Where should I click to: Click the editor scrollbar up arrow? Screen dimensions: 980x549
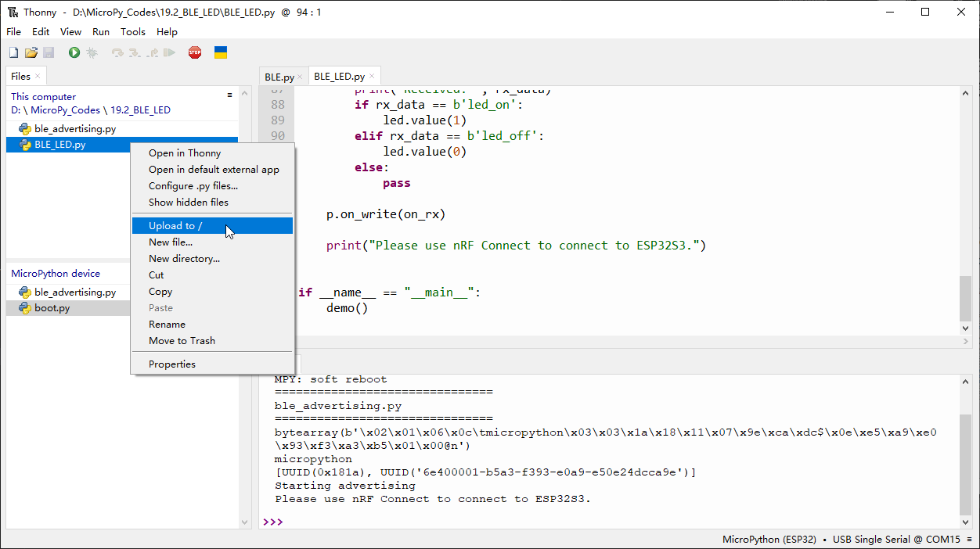pos(966,93)
